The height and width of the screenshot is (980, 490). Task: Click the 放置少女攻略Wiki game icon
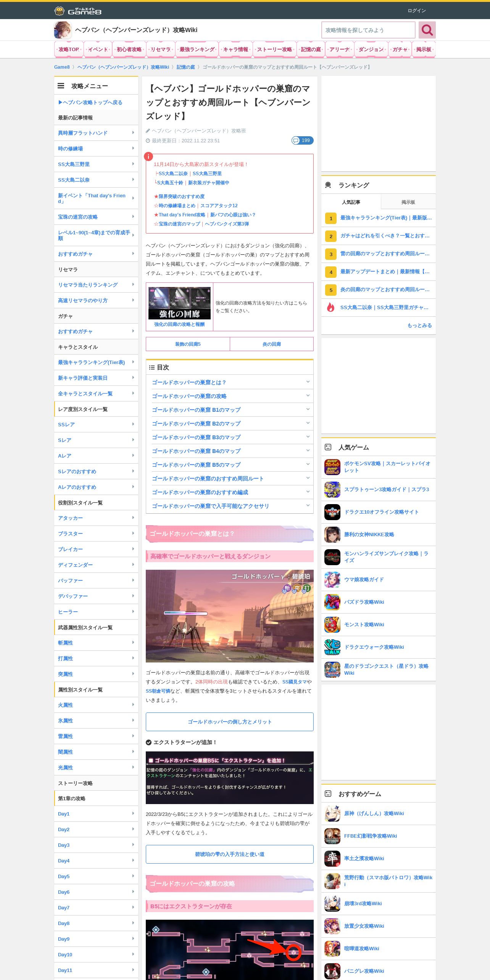point(332,926)
